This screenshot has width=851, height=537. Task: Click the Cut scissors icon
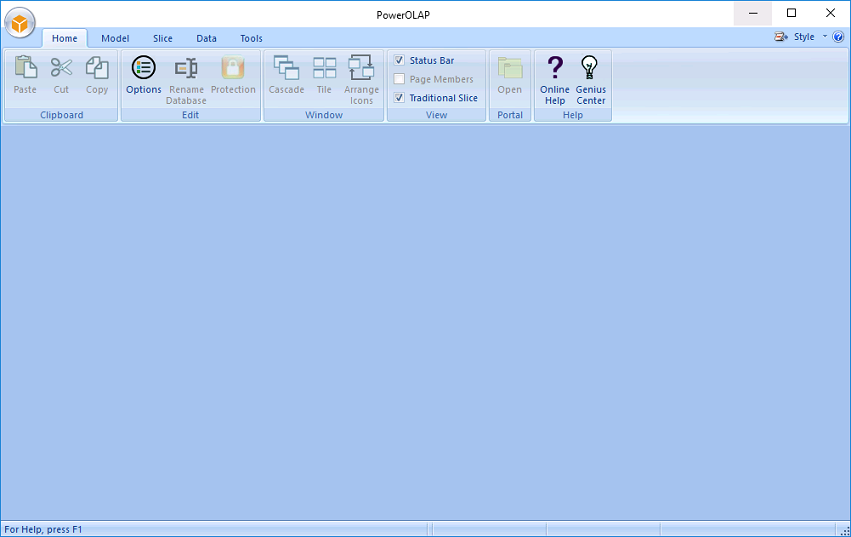coord(61,69)
